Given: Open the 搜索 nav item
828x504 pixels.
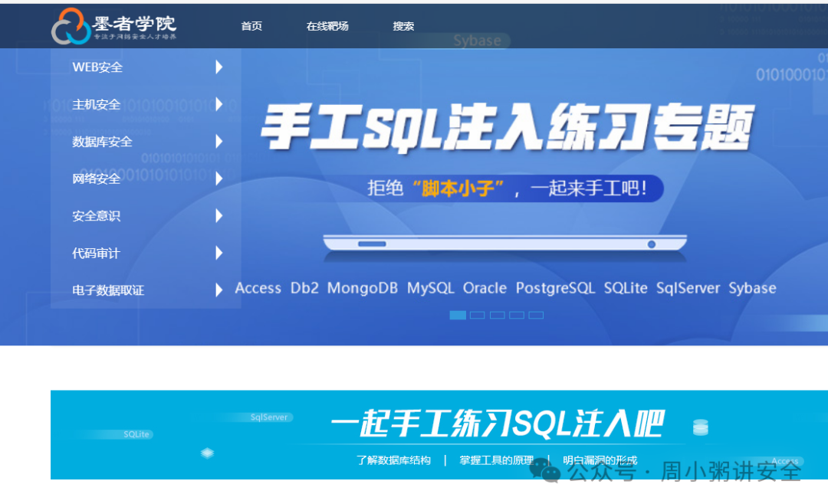Looking at the screenshot, I should click(403, 26).
